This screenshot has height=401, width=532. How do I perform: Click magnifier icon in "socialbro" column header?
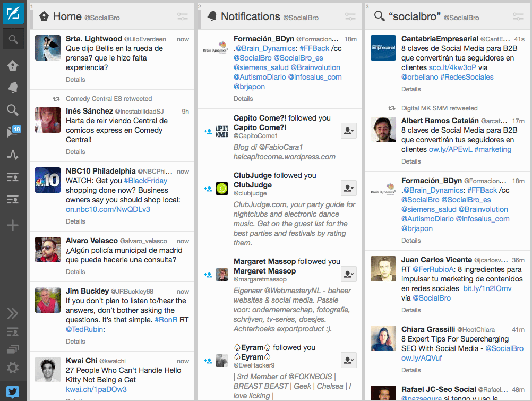pos(379,16)
